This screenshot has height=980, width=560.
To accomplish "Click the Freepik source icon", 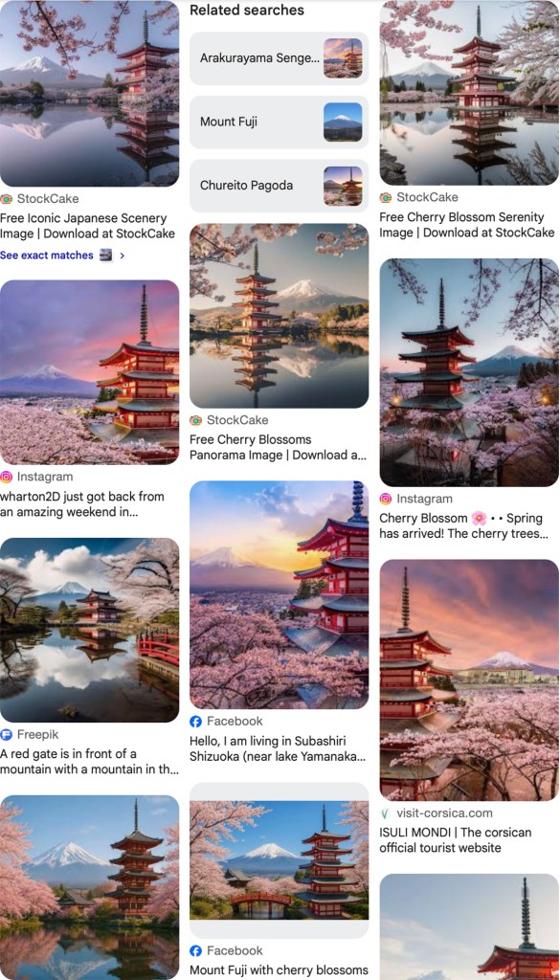I will (x=7, y=734).
